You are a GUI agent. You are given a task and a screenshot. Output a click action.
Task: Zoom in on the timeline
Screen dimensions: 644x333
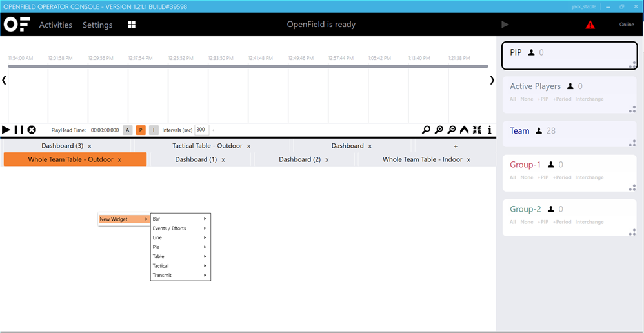click(439, 130)
